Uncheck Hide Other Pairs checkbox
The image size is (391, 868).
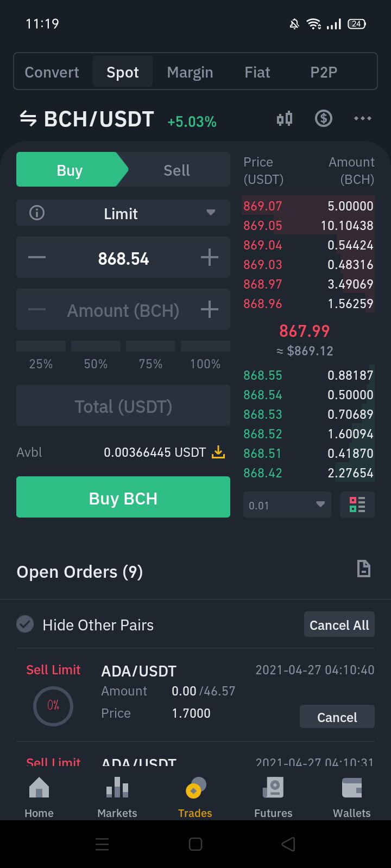click(25, 624)
